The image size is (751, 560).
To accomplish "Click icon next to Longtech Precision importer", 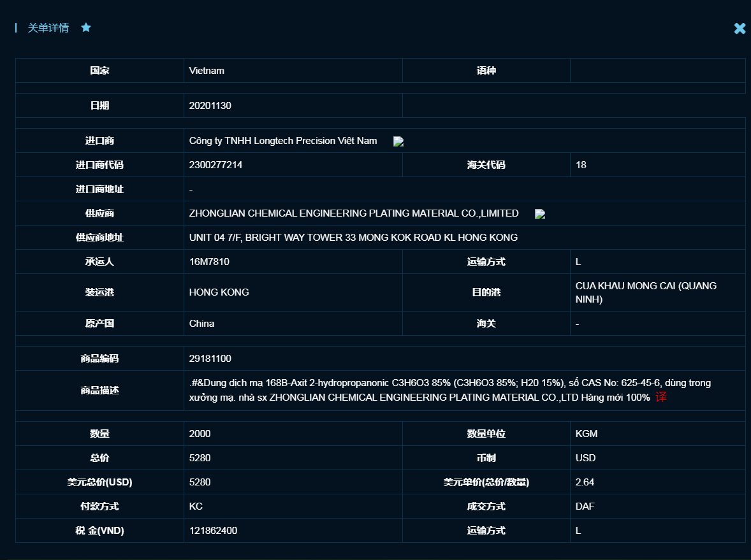I will click(398, 141).
